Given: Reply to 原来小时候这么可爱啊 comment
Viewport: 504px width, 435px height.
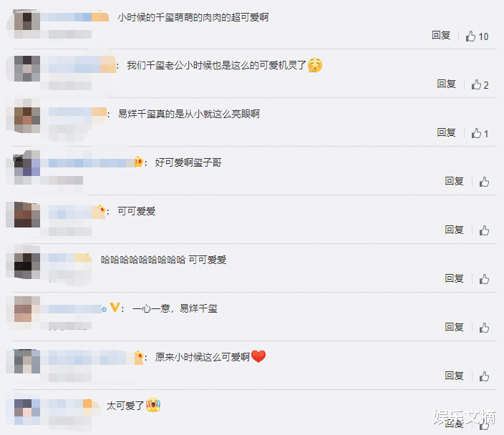Looking at the screenshot, I should pos(454,376).
